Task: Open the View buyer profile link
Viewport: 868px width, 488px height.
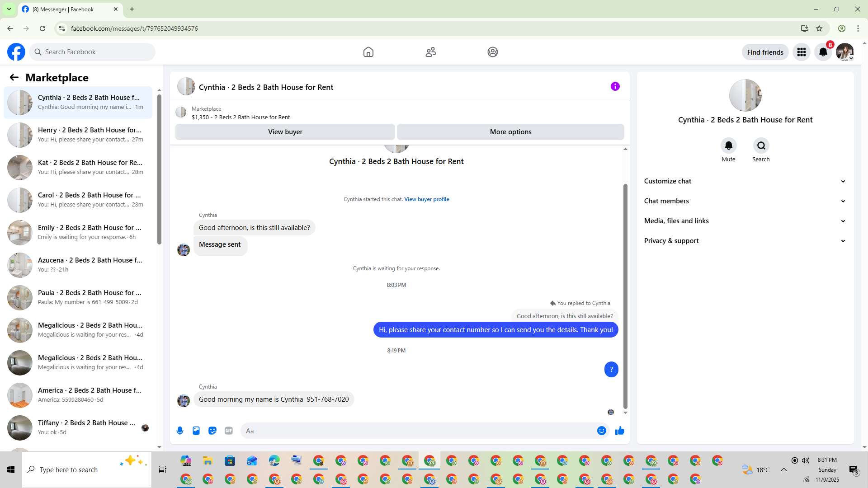Action: point(427,199)
